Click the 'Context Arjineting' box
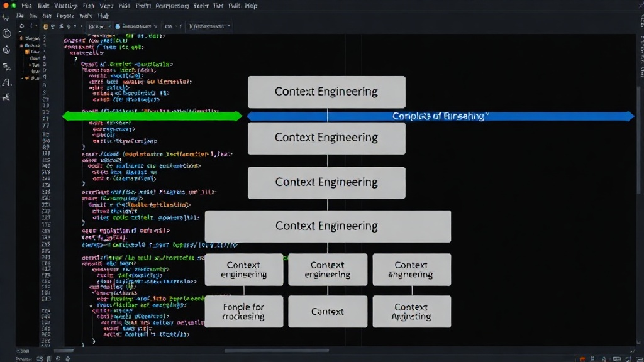 [x=411, y=312]
